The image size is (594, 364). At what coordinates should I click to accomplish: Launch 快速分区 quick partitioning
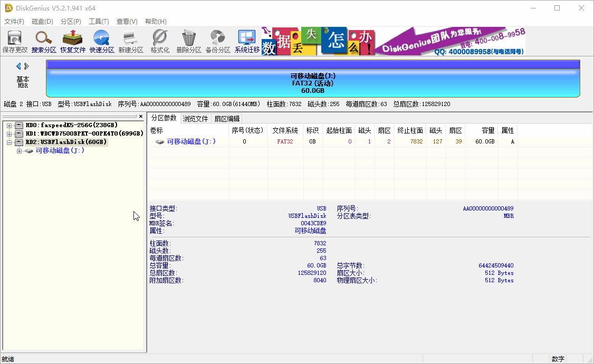coord(101,40)
